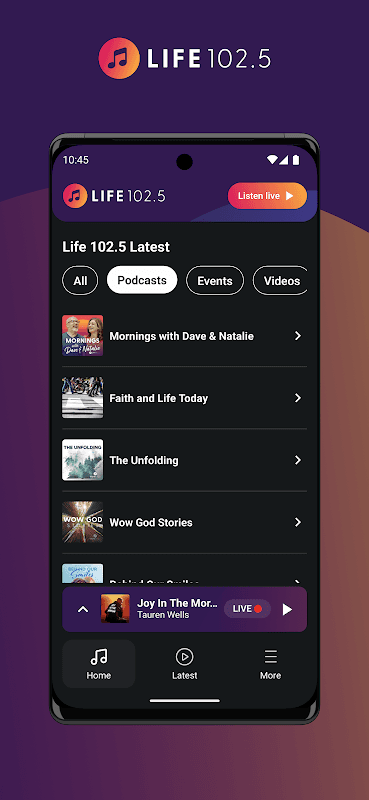Tap the Wi-Fi status icon
369x800 pixels.
pyautogui.click(x=272, y=160)
